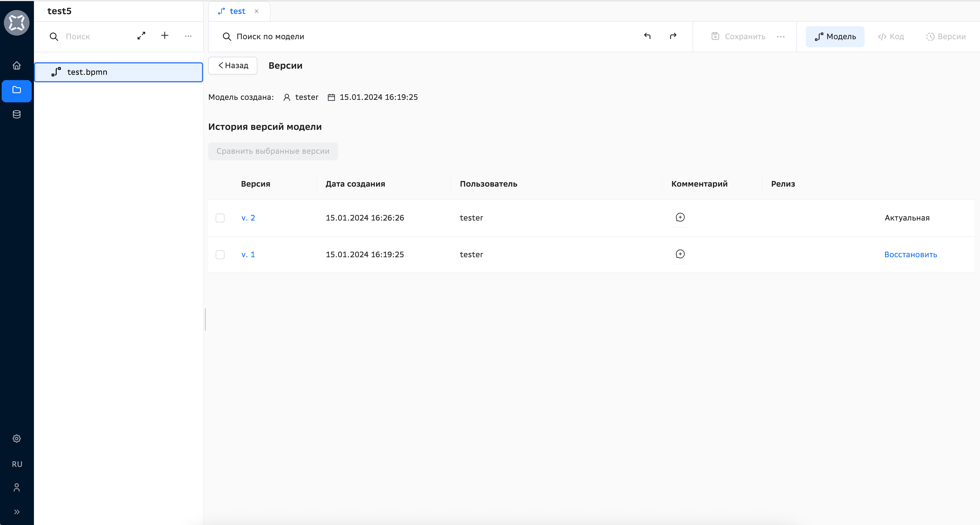This screenshot has width=980, height=525.
Task: Open more options next to Сохранить
Action: 781,36
